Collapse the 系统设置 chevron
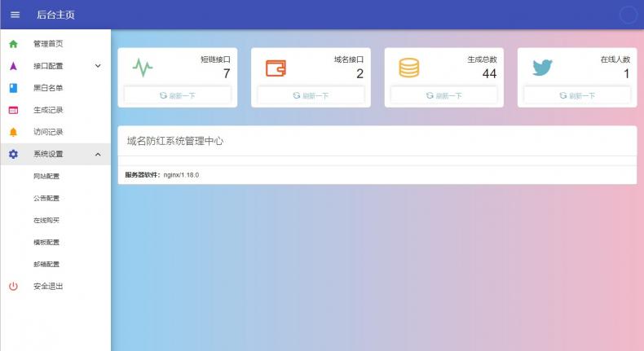The image size is (644, 351). pos(98,155)
